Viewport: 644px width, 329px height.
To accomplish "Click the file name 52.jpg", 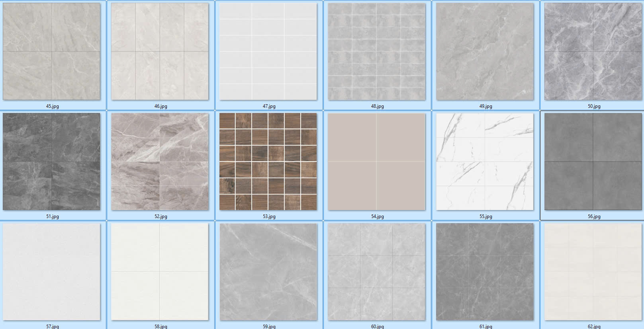I will point(161,216).
